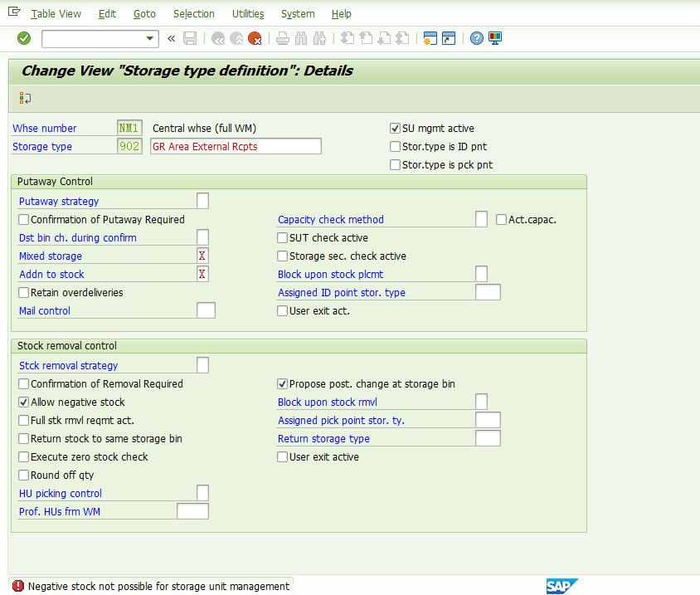Go to Next Page icon

[384, 38]
